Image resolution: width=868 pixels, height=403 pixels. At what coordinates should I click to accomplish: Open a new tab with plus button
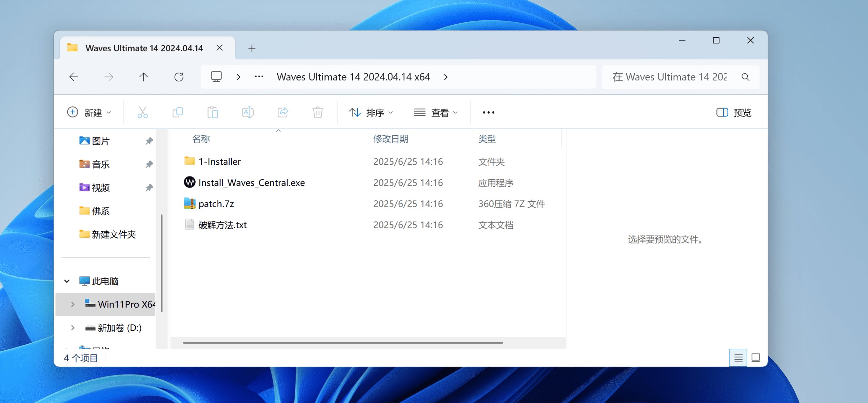point(252,48)
